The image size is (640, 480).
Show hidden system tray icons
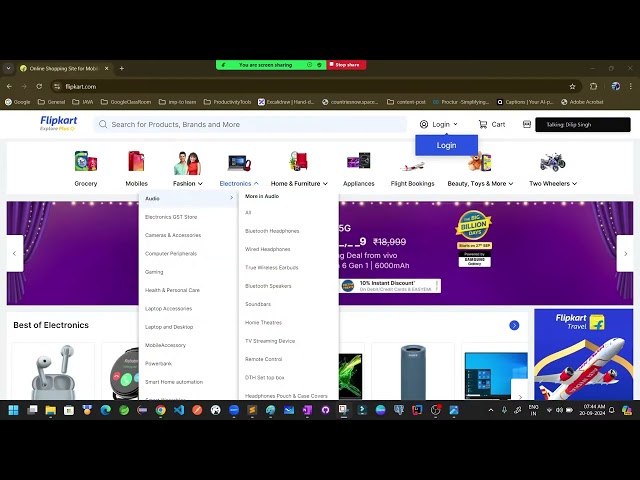[x=491, y=410]
